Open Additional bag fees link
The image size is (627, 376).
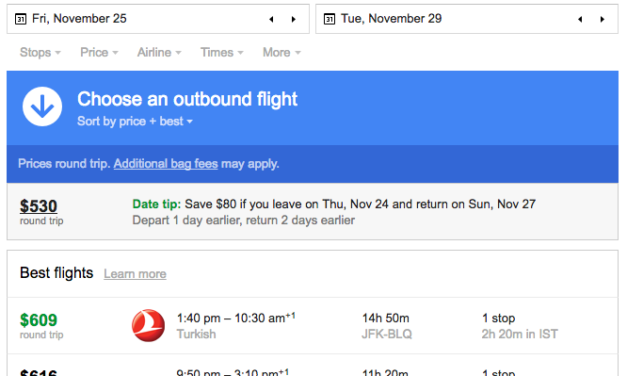(x=166, y=164)
